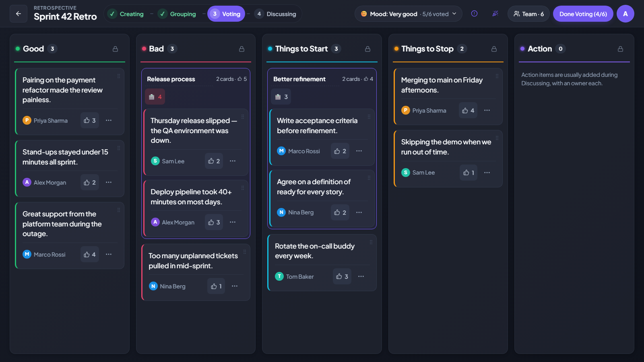Toggle vote on Pairing on payment refactor card
644x362 pixels.
pos(90,120)
